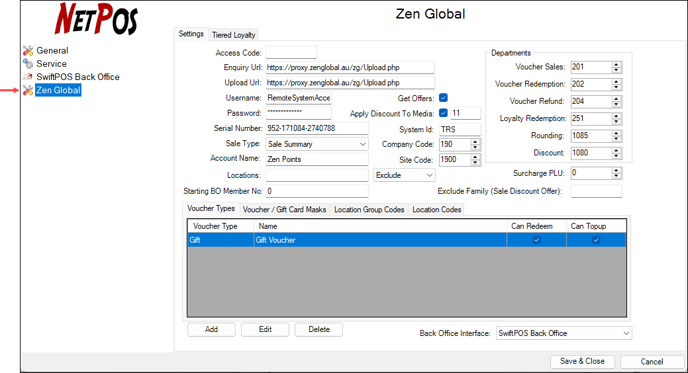
Task: Click the Serial Number field
Action: click(x=317, y=128)
